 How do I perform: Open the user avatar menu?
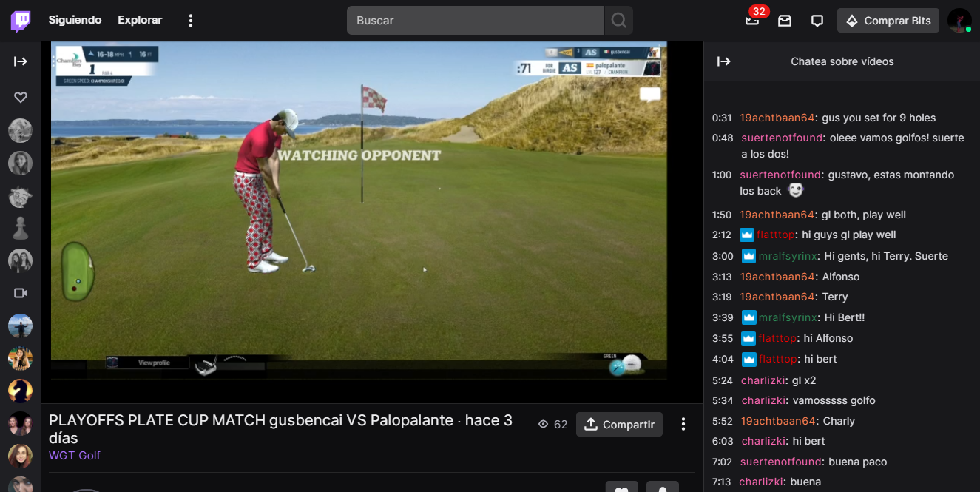[959, 21]
